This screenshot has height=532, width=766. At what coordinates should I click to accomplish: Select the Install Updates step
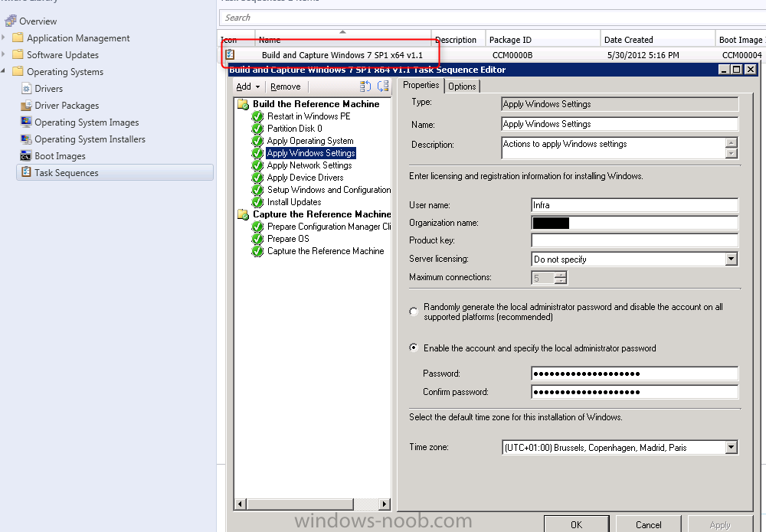tap(294, 201)
